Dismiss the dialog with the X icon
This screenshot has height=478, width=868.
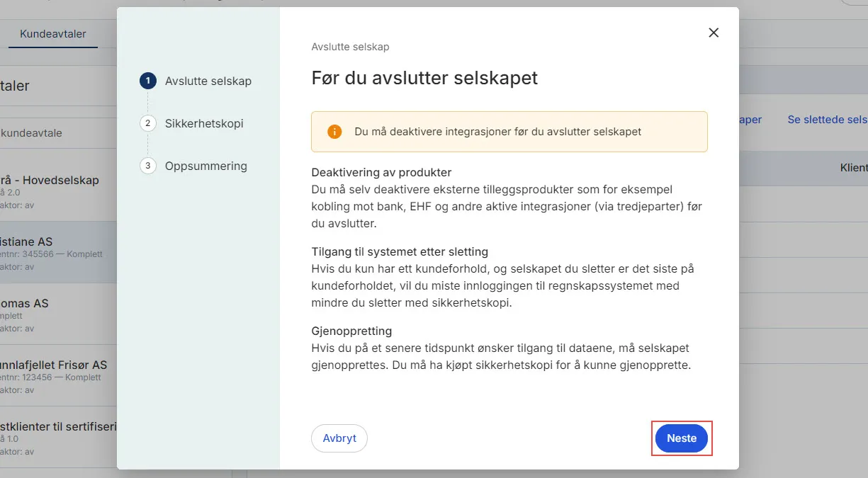click(x=713, y=33)
